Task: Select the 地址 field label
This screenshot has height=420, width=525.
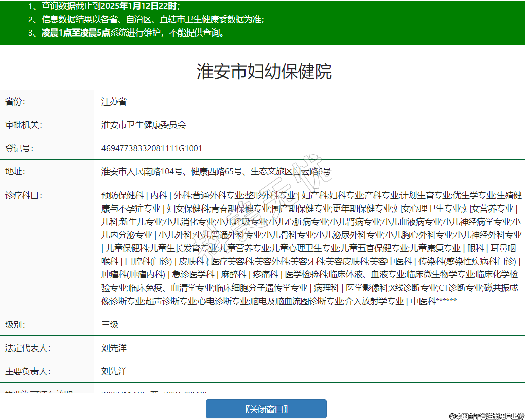Action: tap(15, 171)
